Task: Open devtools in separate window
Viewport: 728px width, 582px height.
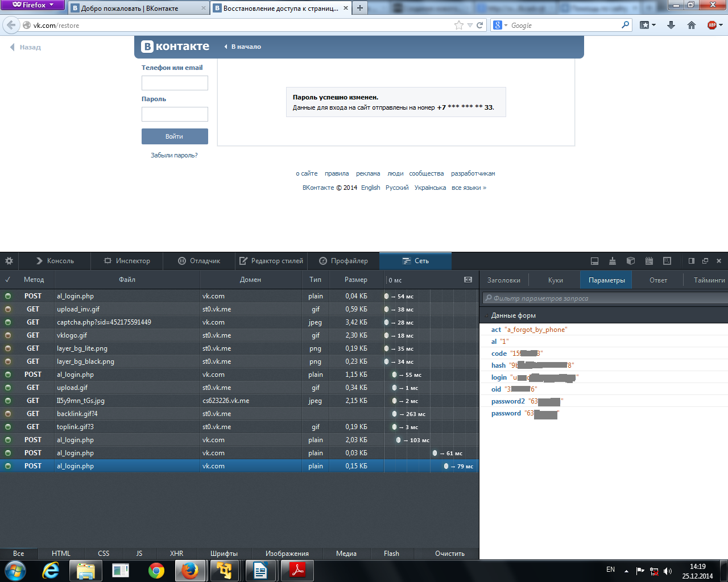Action: (x=705, y=261)
